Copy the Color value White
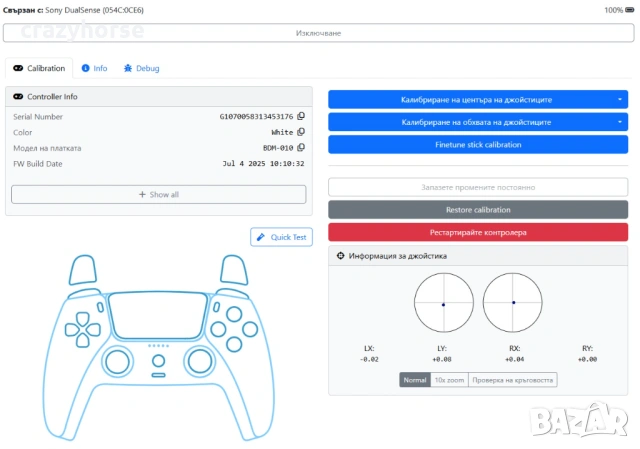This screenshot has width=640, height=449. pyautogui.click(x=301, y=132)
